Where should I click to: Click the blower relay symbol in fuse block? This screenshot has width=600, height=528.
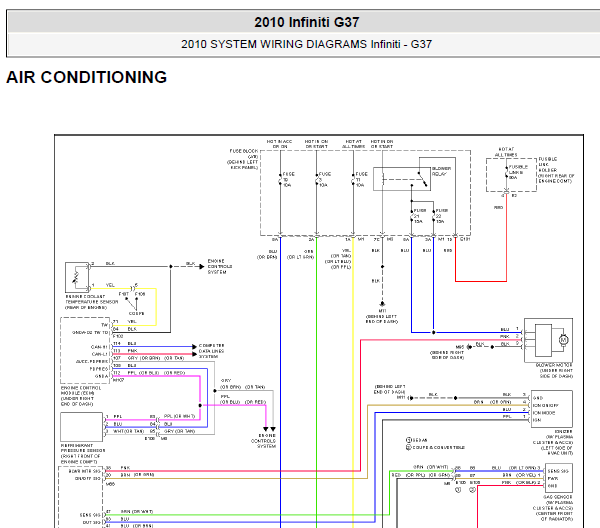pos(402,179)
